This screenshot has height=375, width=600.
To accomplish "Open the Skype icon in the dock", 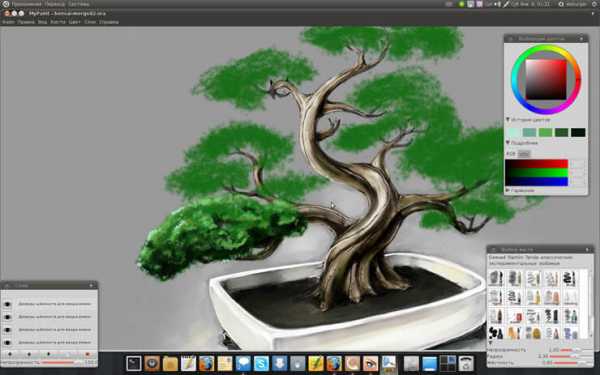I will click(x=261, y=363).
